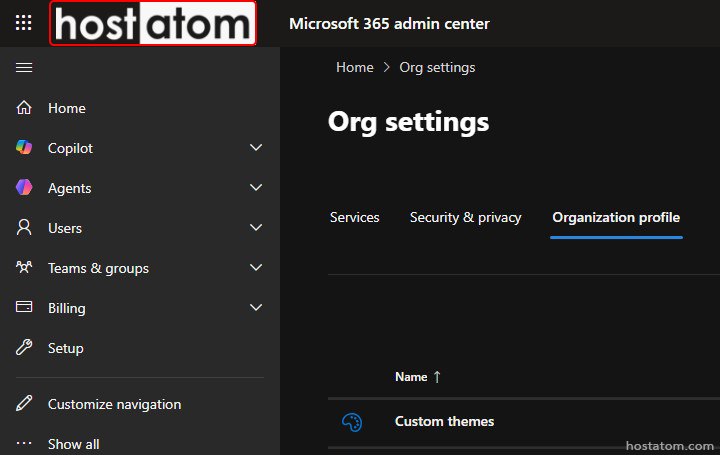Expand the Copilot menu chevron

point(256,148)
